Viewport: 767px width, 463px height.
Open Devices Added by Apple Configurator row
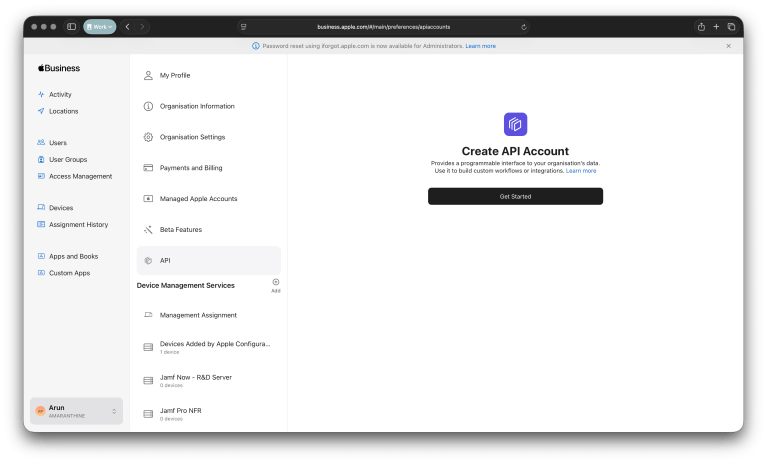click(209, 347)
